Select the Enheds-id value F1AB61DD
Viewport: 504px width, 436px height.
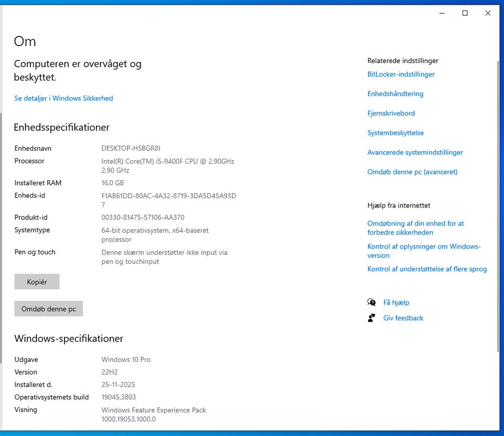coord(169,200)
